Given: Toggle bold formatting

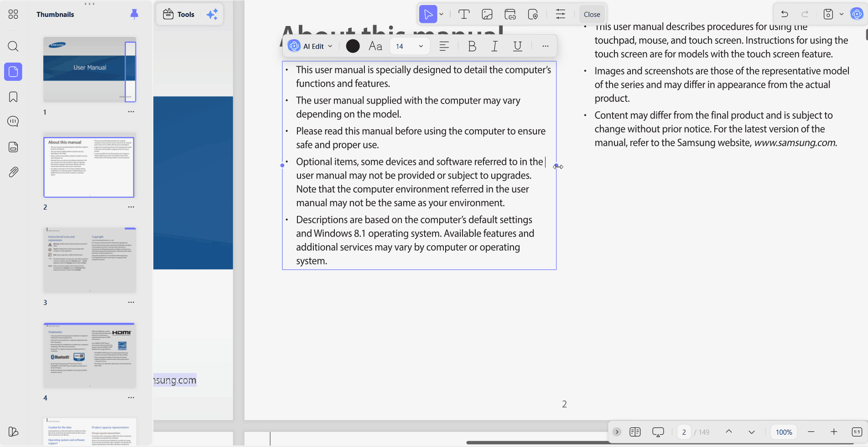Looking at the screenshot, I should click(x=472, y=46).
